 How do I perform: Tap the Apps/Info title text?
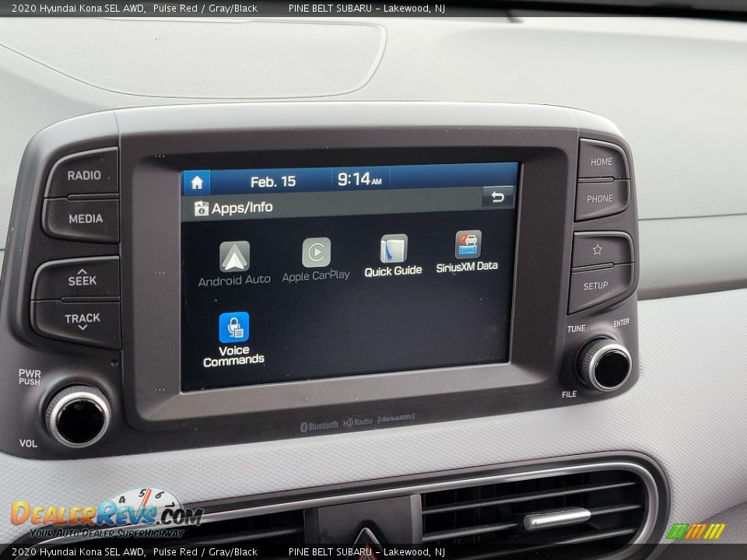point(242,208)
